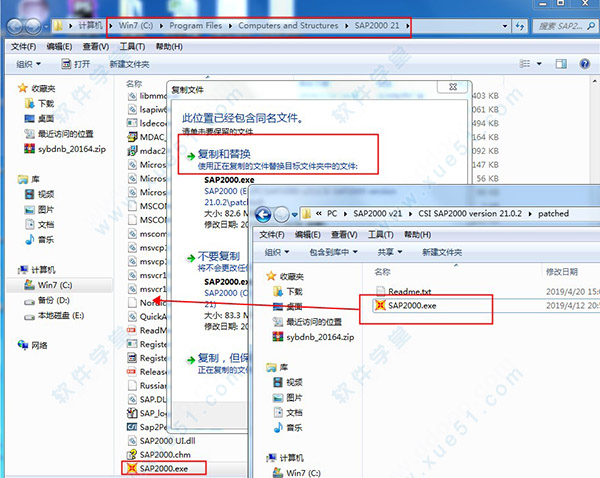Open sybdnb_20164.zip in patched window sidebar
The height and width of the screenshot is (478, 600).
coord(313,337)
